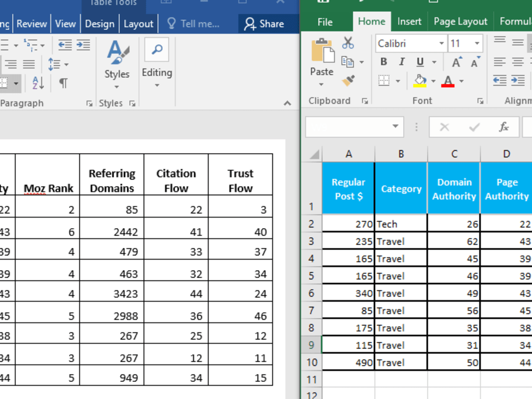This screenshot has height=399, width=532.
Task: Open Line spacing options in Word
Action: point(58,64)
